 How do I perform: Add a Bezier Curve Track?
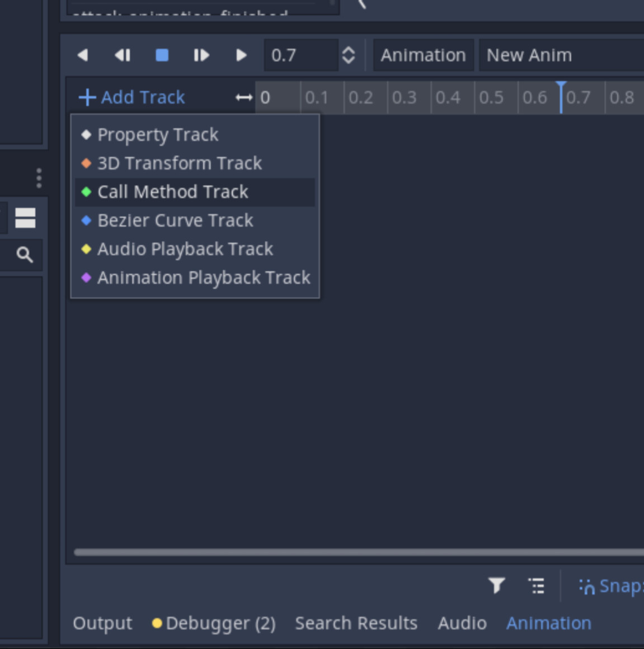(x=175, y=220)
